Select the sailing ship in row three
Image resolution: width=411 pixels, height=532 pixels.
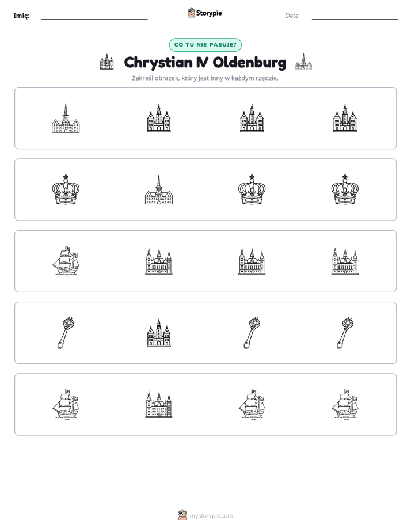(x=66, y=261)
